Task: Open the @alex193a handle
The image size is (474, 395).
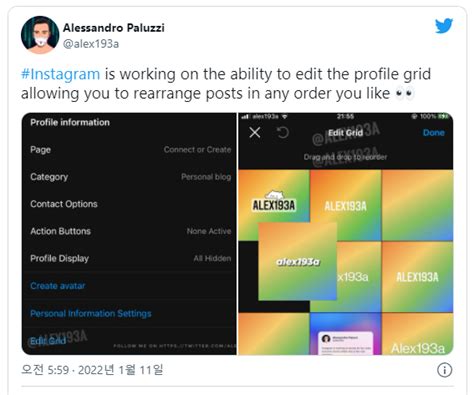Action: (x=91, y=44)
